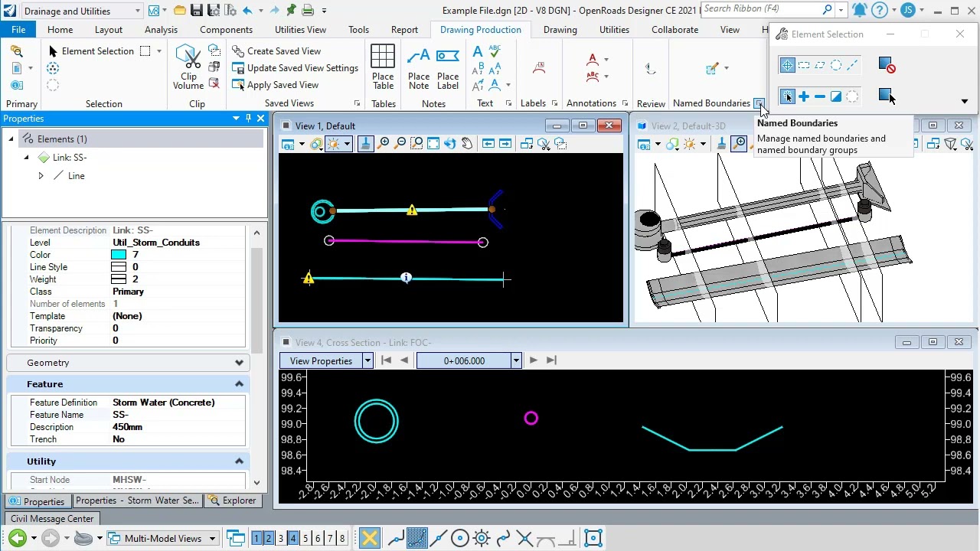Toggle view 4 button in view group
980x551 pixels.
click(x=293, y=539)
